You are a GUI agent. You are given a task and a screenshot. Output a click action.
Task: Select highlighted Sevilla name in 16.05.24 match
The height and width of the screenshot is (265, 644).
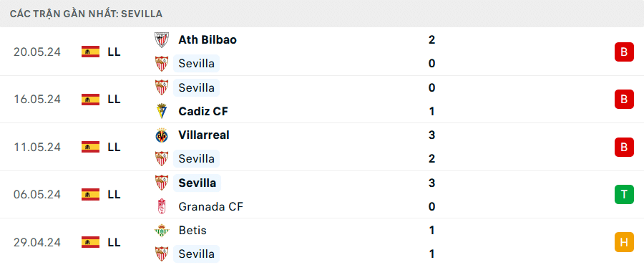(196, 87)
